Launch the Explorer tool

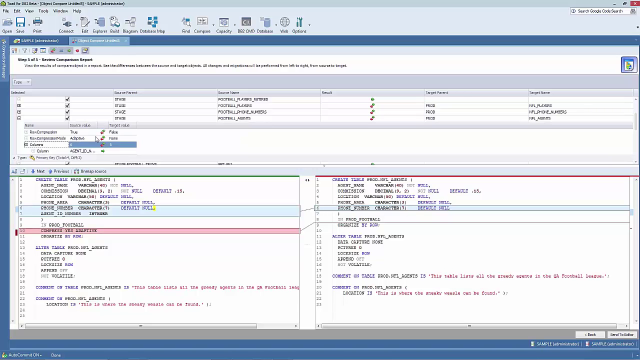click(x=100, y=25)
